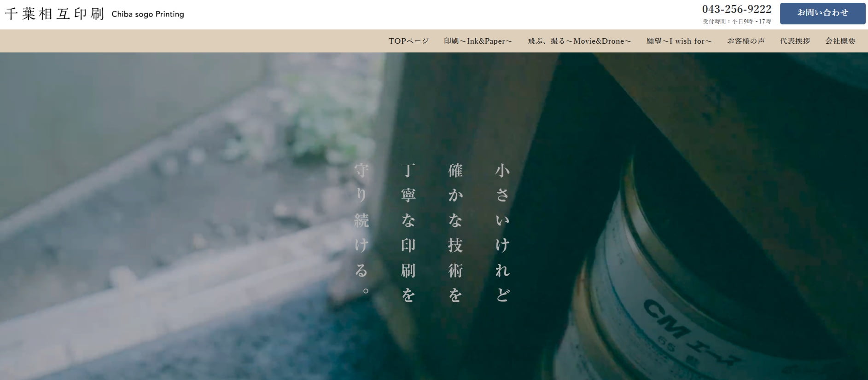This screenshot has width=868, height=380.
Task: Visit the 代表挨拶 page
Action: pos(795,41)
